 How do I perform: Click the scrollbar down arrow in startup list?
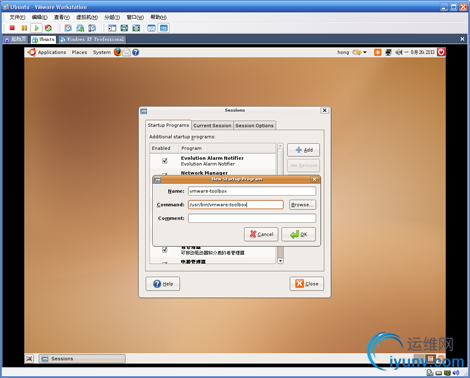click(x=280, y=261)
